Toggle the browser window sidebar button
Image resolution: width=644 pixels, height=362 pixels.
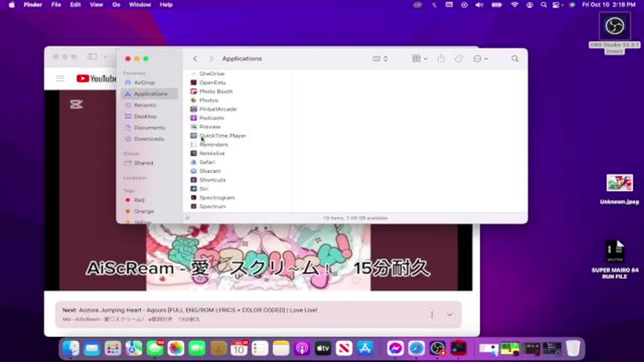pos(92,57)
